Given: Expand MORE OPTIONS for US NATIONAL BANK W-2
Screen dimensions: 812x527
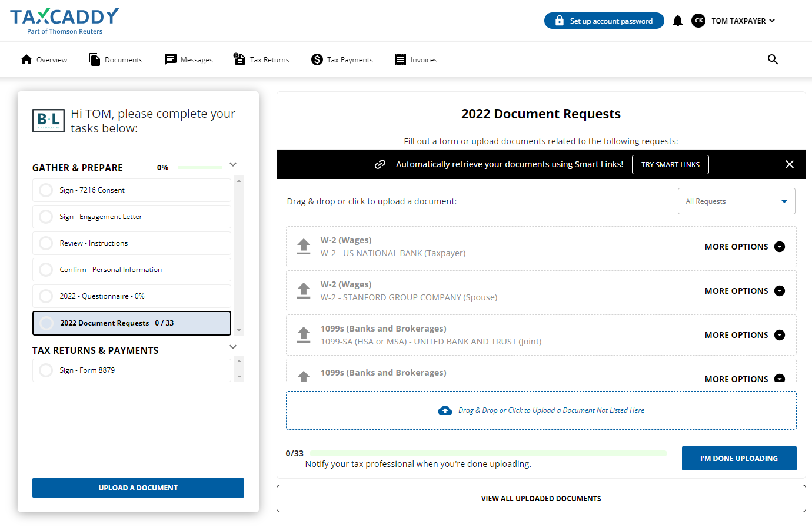Looking at the screenshot, I should coord(745,247).
